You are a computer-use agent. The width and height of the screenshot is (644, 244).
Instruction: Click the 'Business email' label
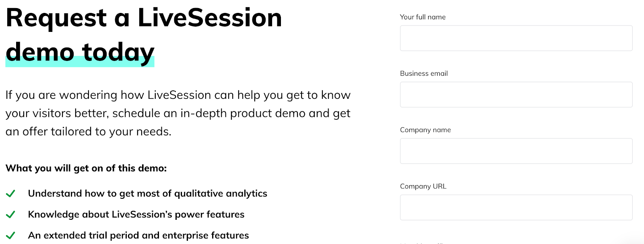[x=423, y=73]
